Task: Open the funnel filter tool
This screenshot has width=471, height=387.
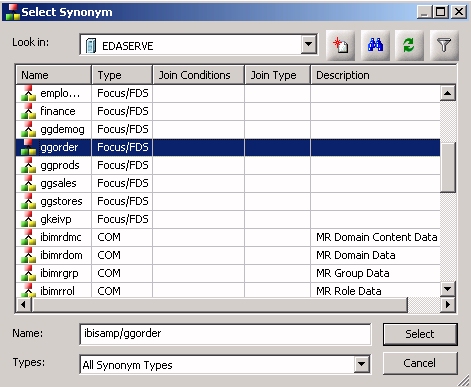Action: 444,45
